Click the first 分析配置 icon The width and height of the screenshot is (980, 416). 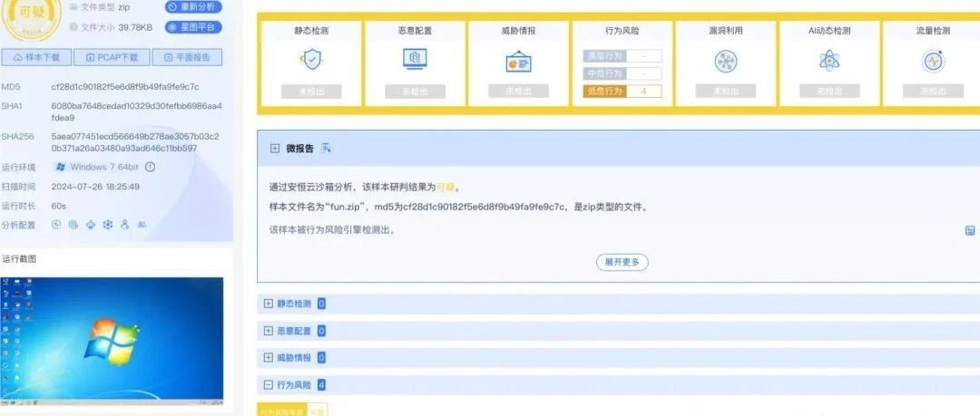[55, 224]
